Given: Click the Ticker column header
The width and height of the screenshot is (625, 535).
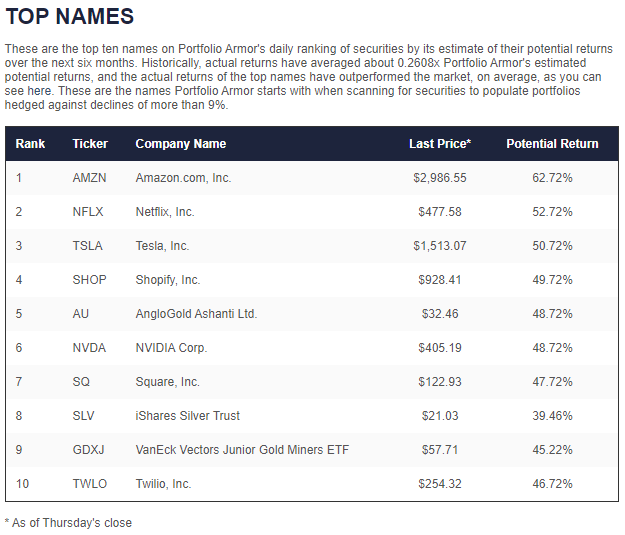Looking at the screenshot, I should (x=90, y=143).
